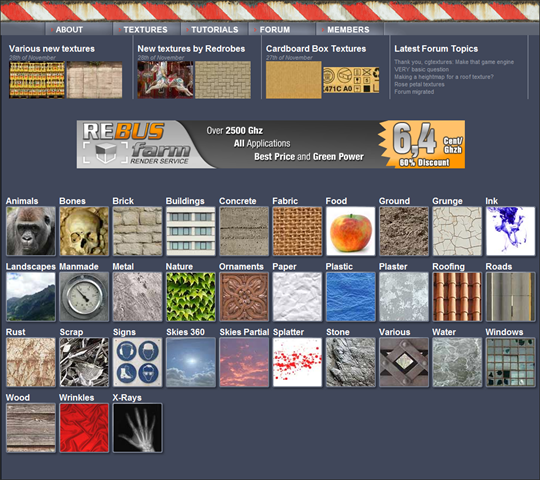540x480 pixels.
Task: Open the Manmade gauge category
Action: [x=84, y=297]
